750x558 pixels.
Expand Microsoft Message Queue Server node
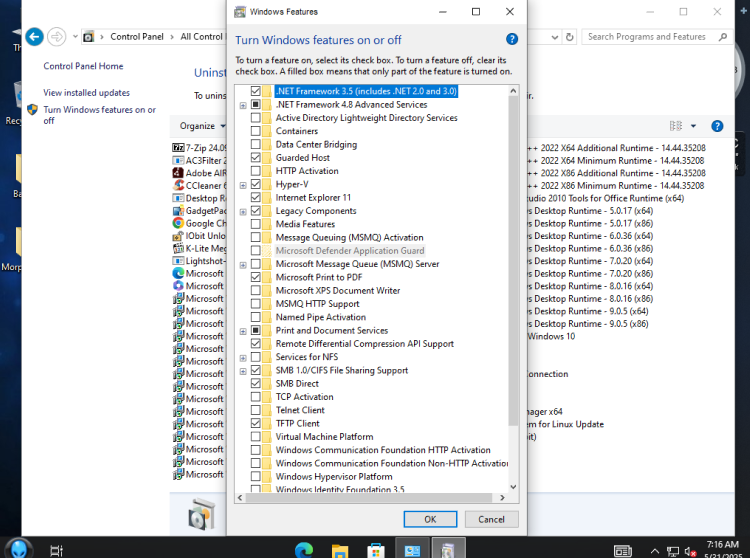click(243, 264)
